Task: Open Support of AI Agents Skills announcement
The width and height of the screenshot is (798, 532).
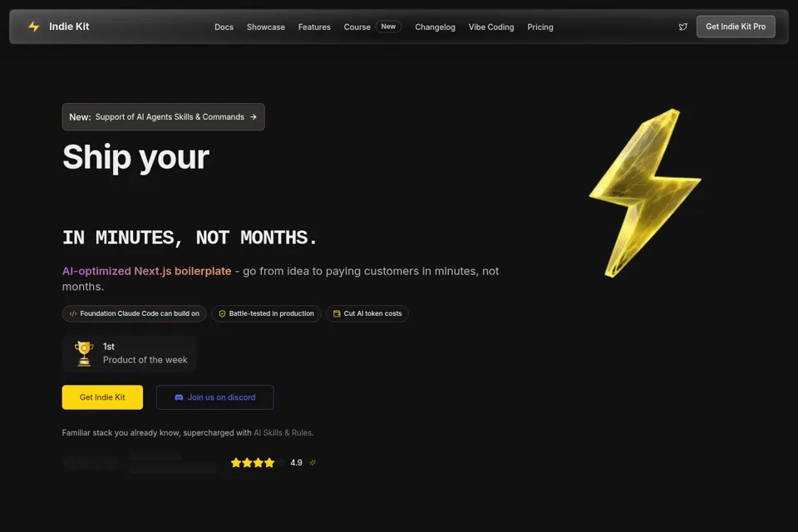Action: pyautogui.click(x=164, y=117)
